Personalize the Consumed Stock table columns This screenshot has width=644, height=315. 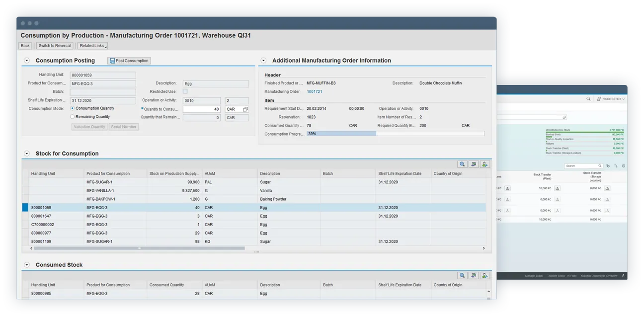click(484, 275)
